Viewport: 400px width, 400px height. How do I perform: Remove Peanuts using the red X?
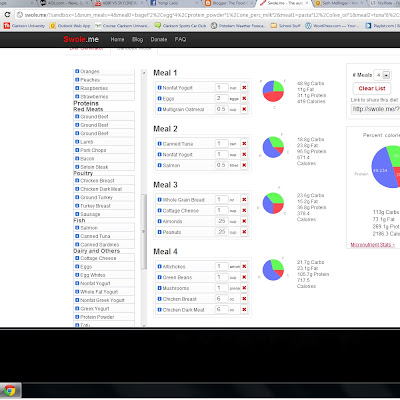[x=244, y=232]
